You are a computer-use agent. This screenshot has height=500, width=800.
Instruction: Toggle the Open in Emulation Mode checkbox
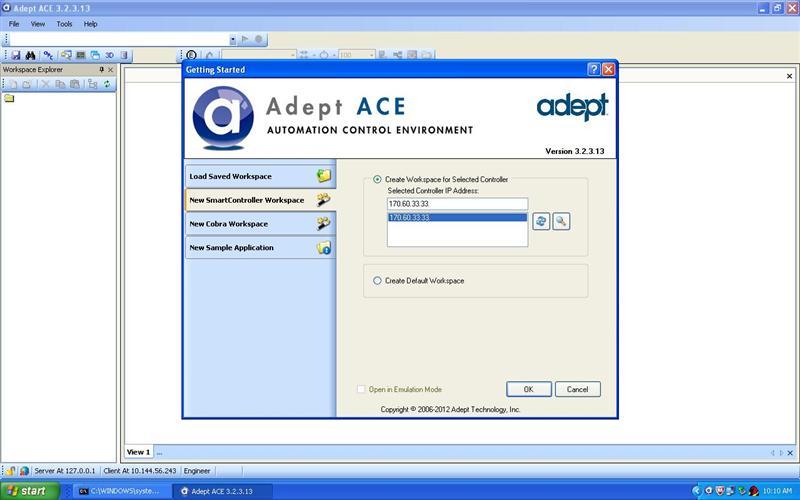(x=361, y=389)
